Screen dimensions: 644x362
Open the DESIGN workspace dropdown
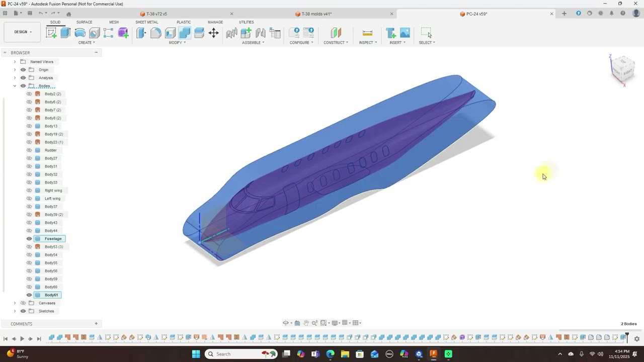[23, 32]
